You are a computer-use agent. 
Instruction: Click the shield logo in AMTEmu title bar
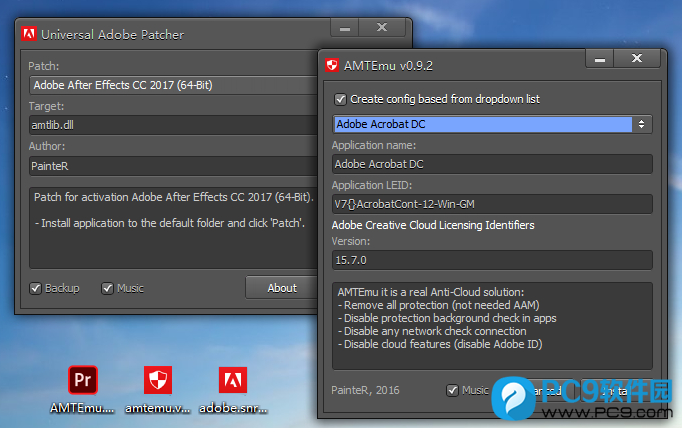point(332,65)
